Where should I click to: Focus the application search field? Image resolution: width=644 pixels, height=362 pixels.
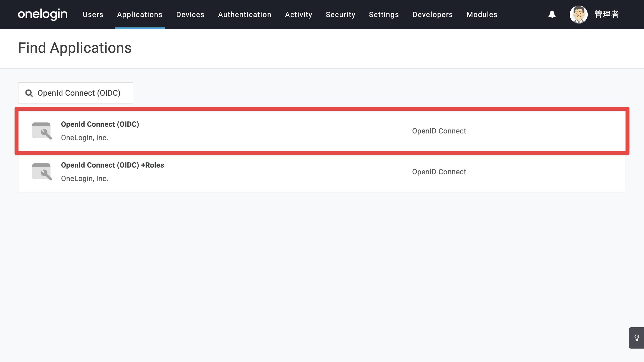pos(76,93)
